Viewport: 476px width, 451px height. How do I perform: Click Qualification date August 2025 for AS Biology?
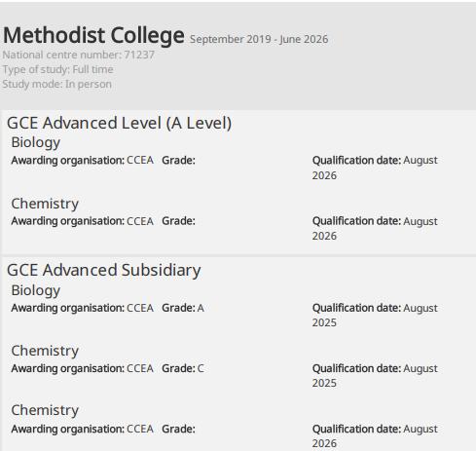[375, 315]
